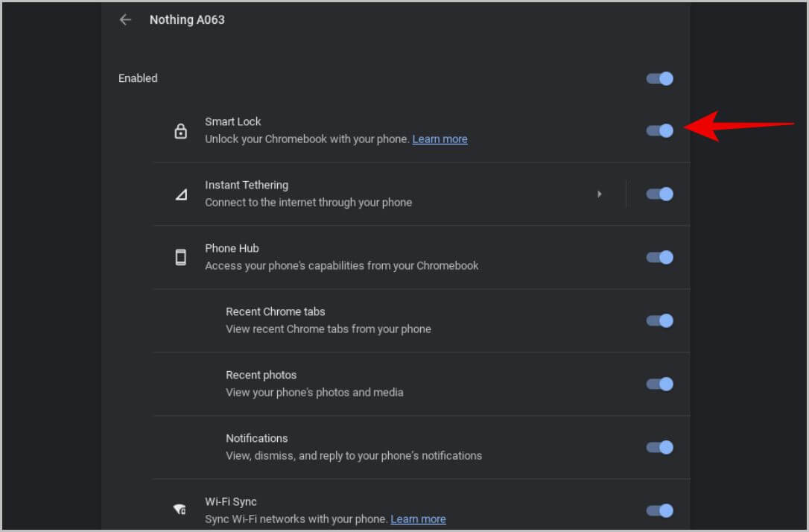809x532 pixels.
Task: Toggle the main Enabled switch
Action: [659, 78]
